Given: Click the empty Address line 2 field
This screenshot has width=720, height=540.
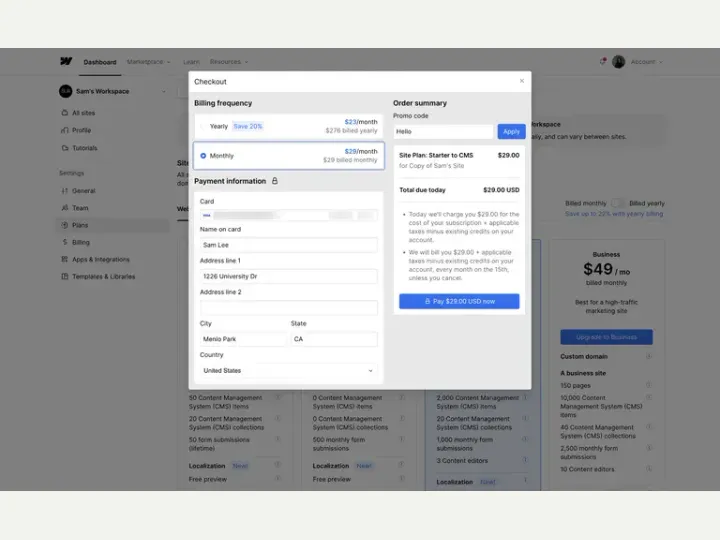Looking at the screenshot, I should coord(288,308).
